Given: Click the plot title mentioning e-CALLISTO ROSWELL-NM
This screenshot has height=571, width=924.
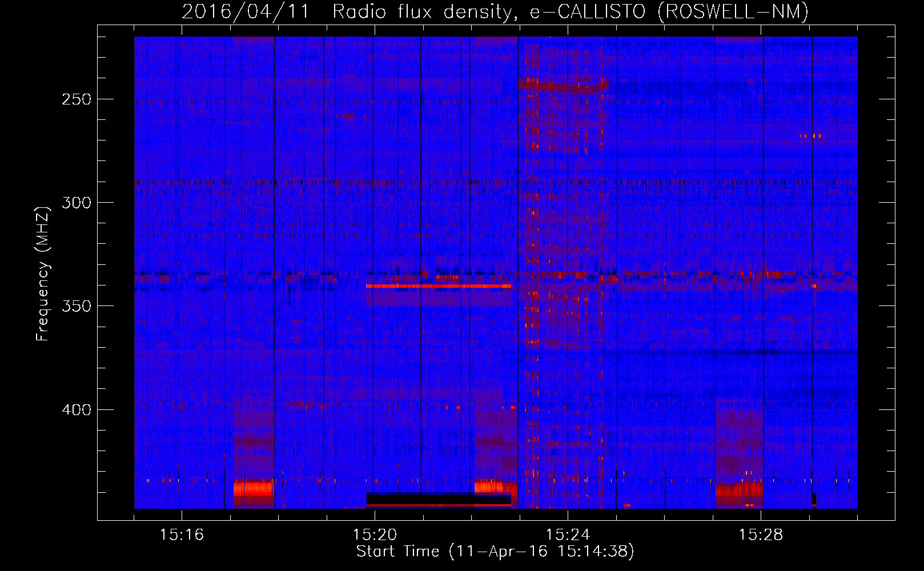Looking at the screenshot, I should (495, 11).
